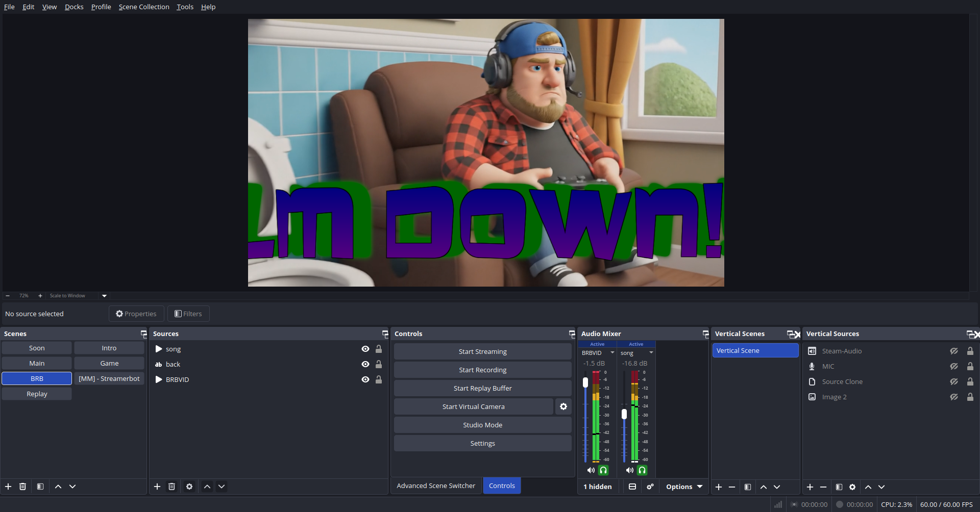
Task: Delete selected scene with trash icon
Action: 22,487
